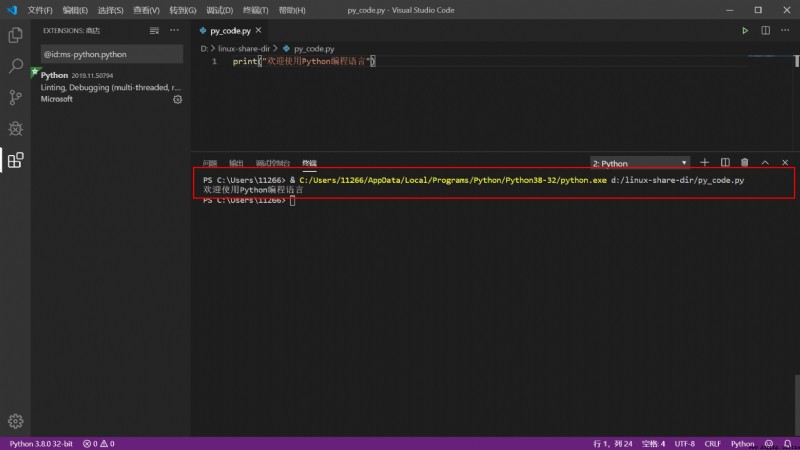The height and width of the screenshot is (450, 800).
Task: Click breadcrumb linux-share-dir
Action: click(244, 48)
